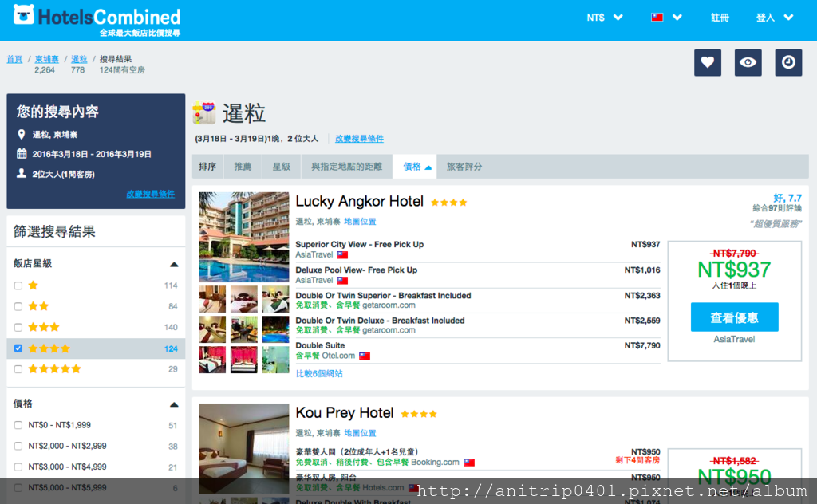The height and width of the screenshot is (504, 817).
Task: Check the NT$2,000 - NT$2,999 price filter
Action: pyautogui.click(x=18, y=447)
